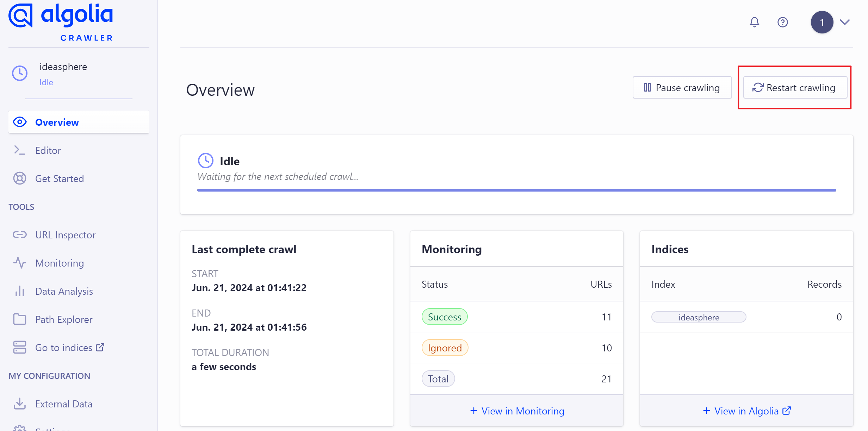Open the URL Inspector tool

79,235
